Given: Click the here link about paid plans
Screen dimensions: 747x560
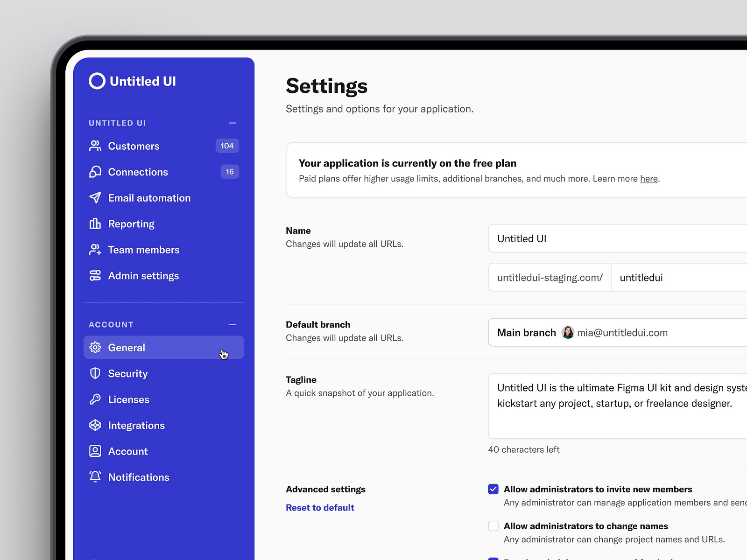Looking at the screenshot, I should coord(648,178).
